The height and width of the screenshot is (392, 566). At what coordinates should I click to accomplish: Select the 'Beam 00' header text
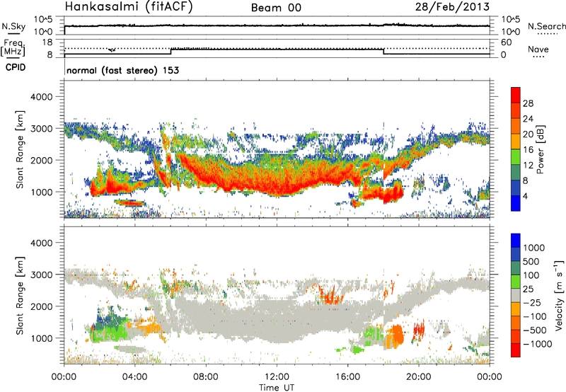pos(276,8)
